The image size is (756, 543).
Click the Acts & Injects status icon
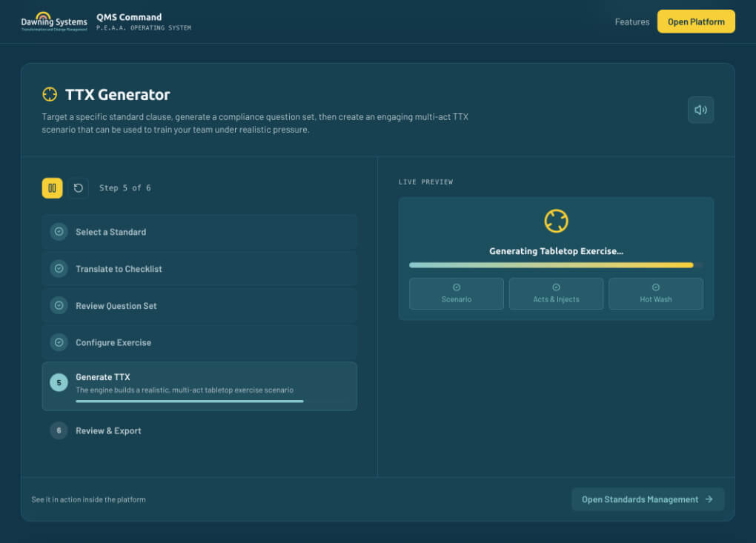coord(556,288)
